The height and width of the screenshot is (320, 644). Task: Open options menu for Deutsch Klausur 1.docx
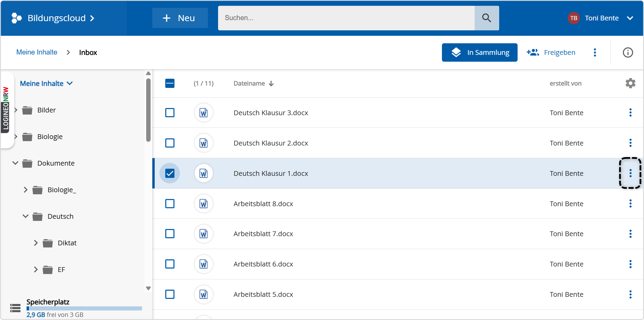[630, 173]
